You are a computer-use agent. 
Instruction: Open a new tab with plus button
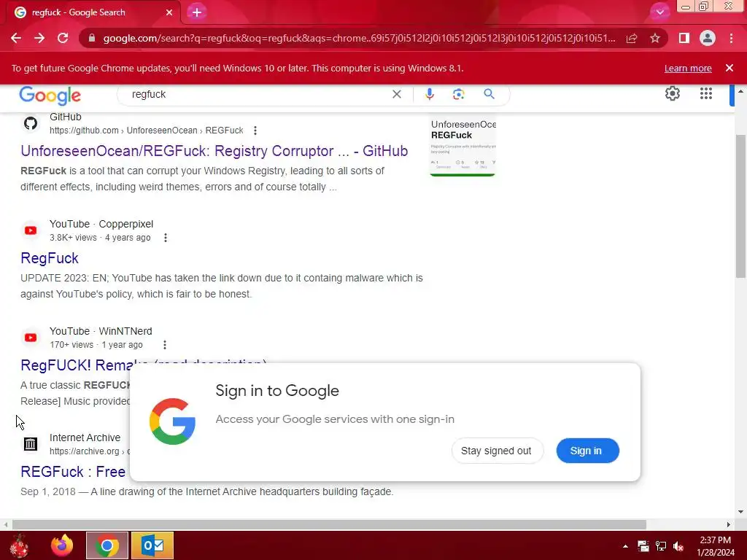[197, 12]
